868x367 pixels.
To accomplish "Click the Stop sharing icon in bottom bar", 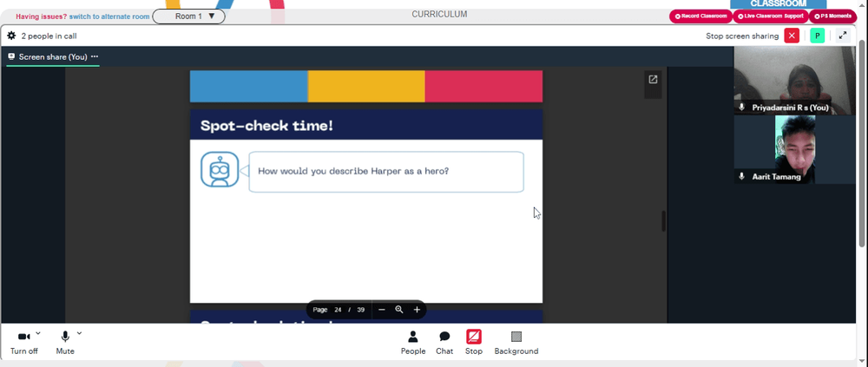I will tap(474, 337).
